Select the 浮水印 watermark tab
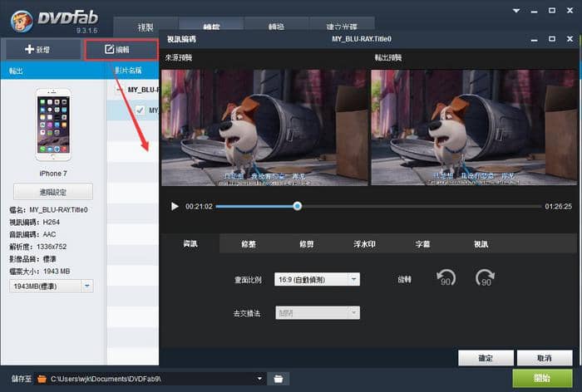The width and height of the screenshot is (582, 392). point(364,244)
